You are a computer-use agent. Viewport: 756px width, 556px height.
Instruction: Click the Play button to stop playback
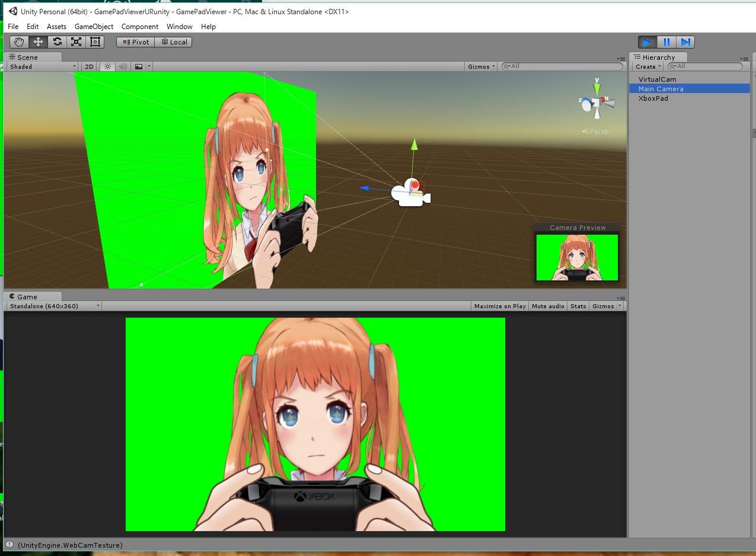click(x=647, y=42)
